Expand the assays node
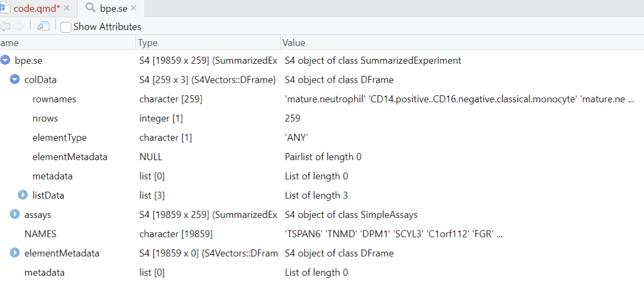 coord(15,214)
